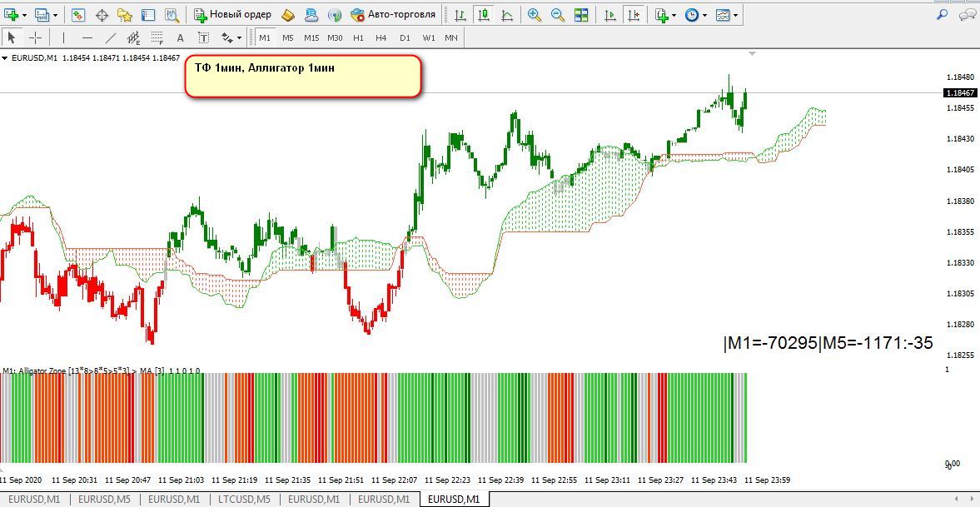The image size is (980, 507).
Task: Select the H4 timeframe
Action: click(381, 37)
